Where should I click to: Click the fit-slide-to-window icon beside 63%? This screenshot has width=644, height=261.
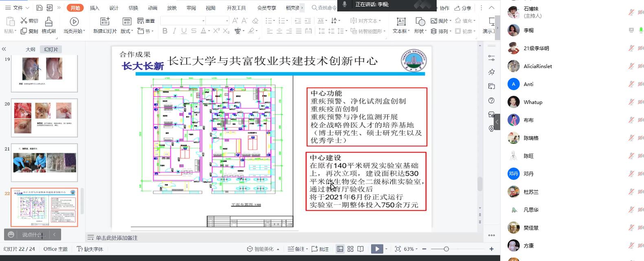[398, 249]
